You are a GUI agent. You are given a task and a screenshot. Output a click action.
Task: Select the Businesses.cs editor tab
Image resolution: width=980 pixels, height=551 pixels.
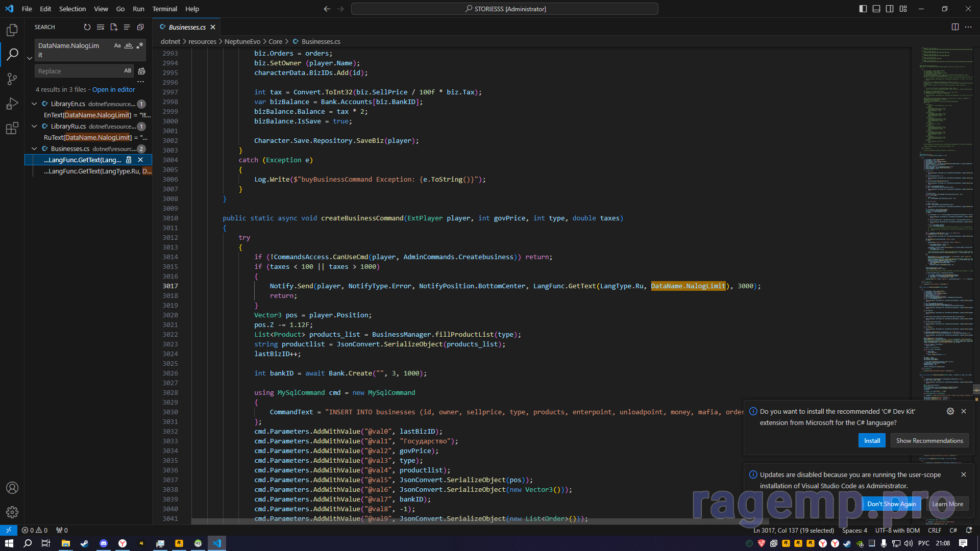[x=187, y=27]
